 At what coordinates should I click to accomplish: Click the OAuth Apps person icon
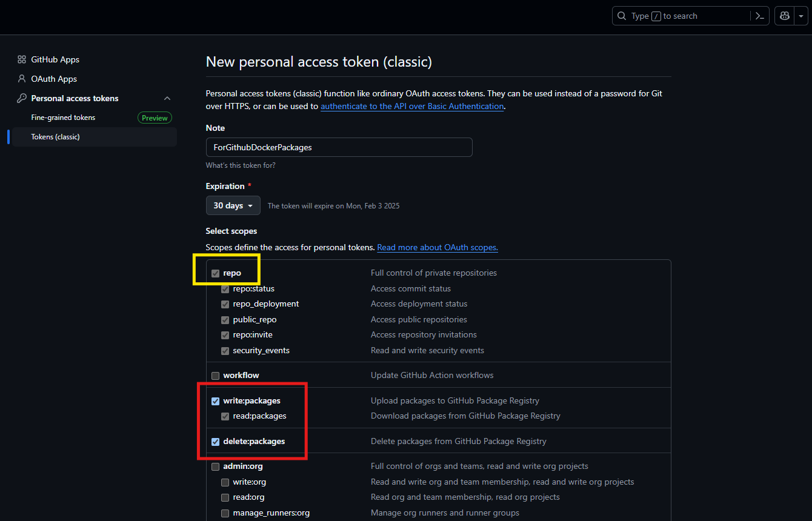[x=22, y=79]
